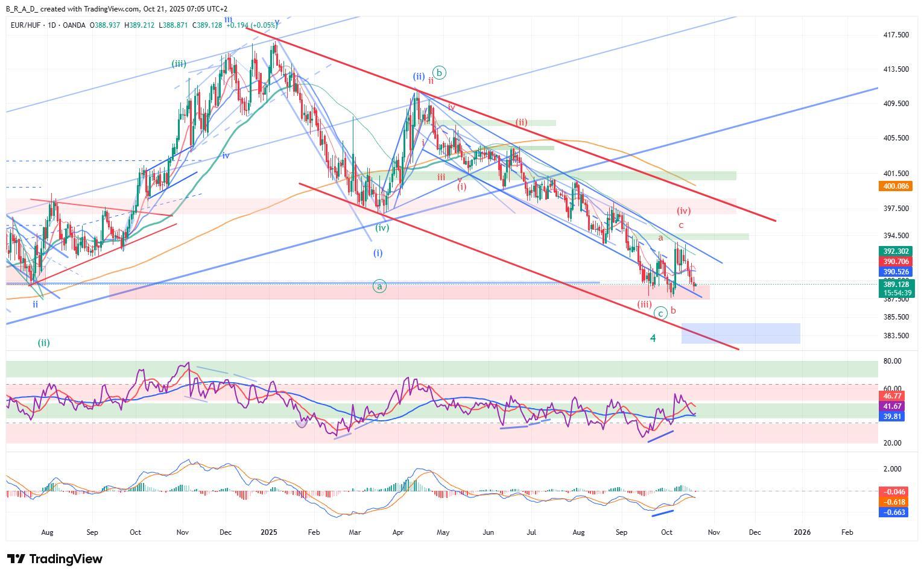
Task: Select the green '(ii)' label at lower left
Action: [x=43, y=343]
